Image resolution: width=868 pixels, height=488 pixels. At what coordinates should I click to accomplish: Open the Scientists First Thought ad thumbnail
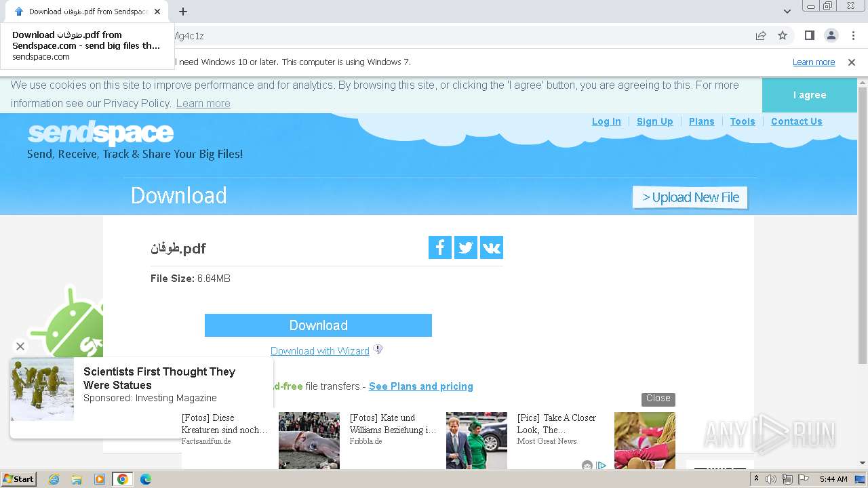coord(42,390)
